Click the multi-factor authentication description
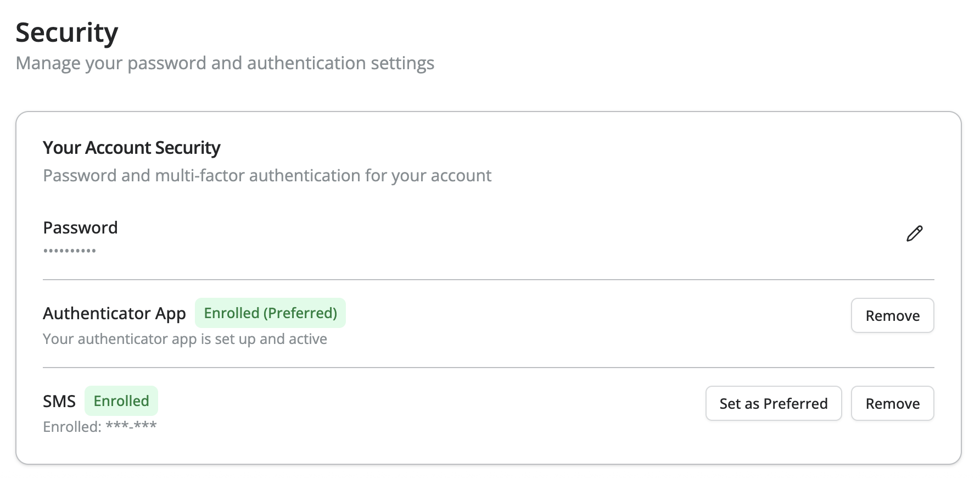The height and width of the screenshot is (478, 980). point(267,175)
